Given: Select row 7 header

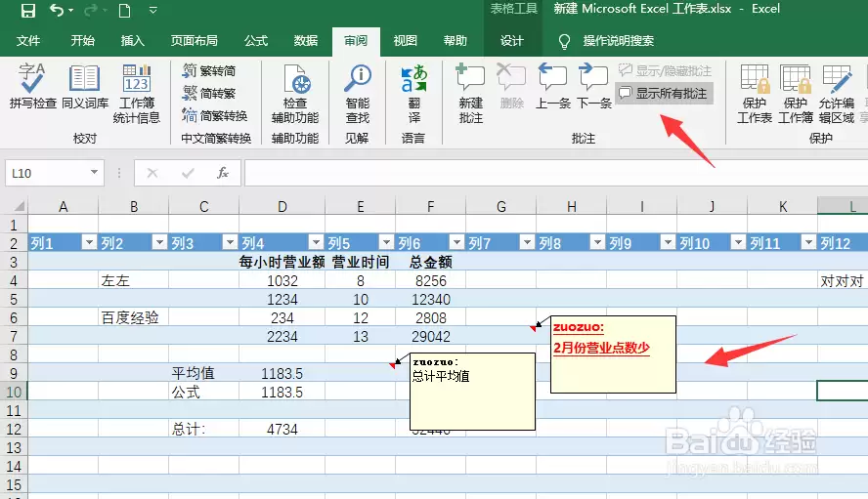Looking at the screenshot, I should 14,336.
